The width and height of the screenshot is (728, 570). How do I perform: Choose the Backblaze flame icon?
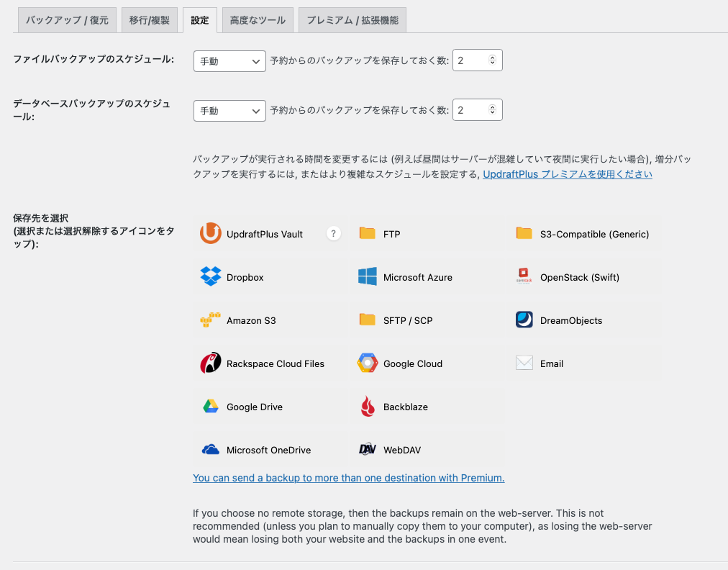tap(368, 406)
